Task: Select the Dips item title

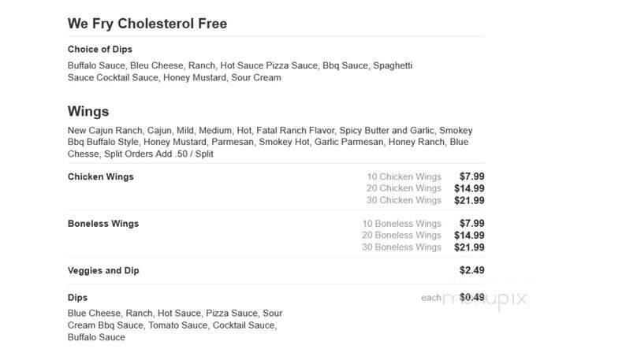Action: [x=77, y=298]
